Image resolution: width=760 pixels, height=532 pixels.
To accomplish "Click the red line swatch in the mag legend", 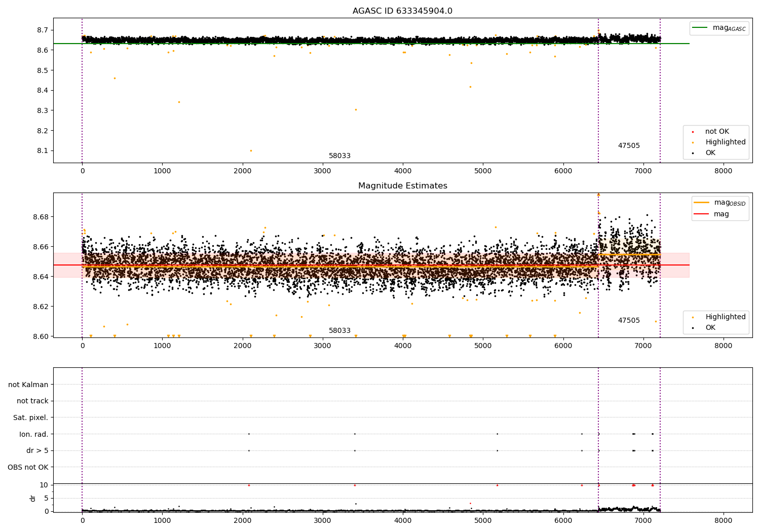I will (x=702, y=214).
